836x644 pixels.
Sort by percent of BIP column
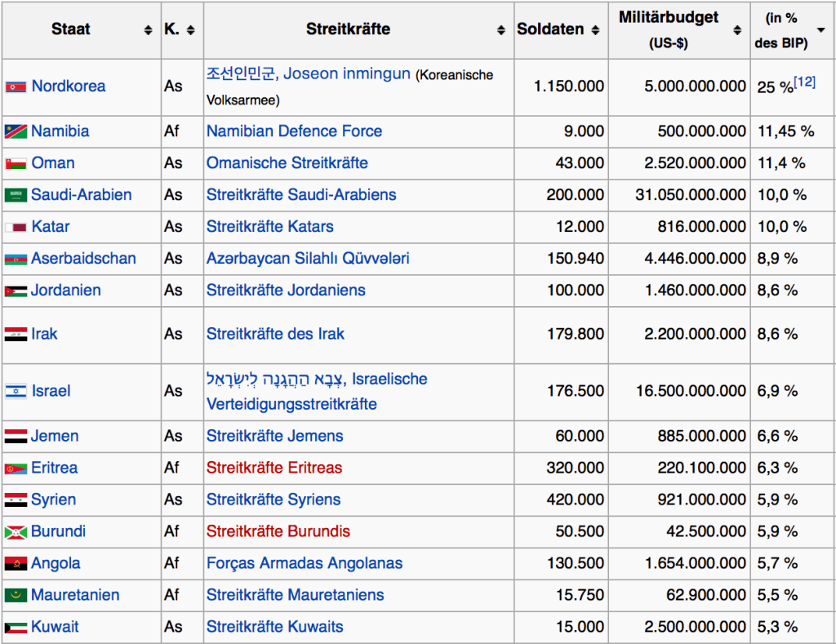[x=820, y=30]
